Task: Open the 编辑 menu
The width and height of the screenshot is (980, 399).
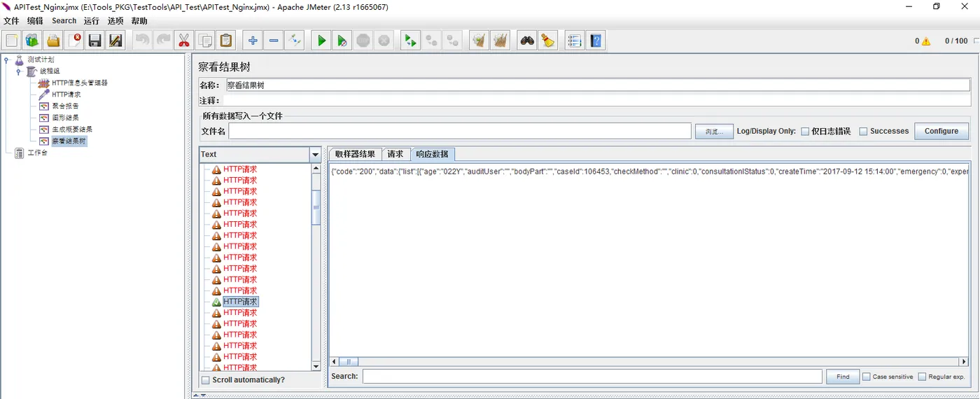Action: pos(35,21)
